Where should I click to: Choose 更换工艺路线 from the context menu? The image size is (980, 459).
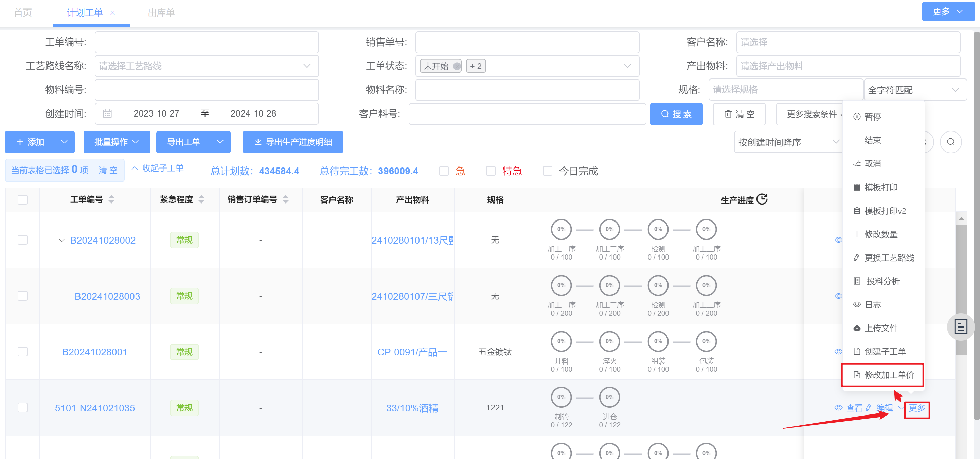(x=884, y=258)
